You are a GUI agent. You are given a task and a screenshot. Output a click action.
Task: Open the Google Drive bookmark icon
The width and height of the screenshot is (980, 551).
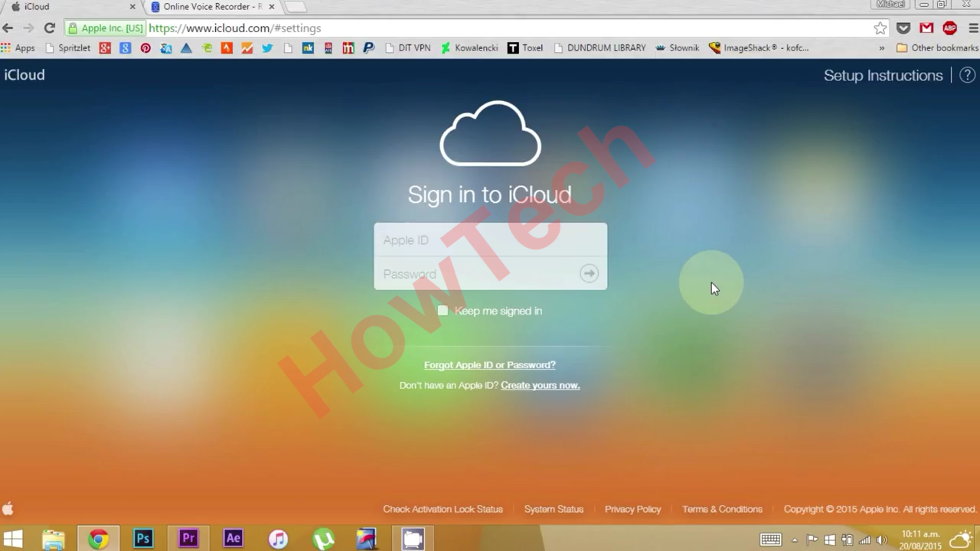tap(186, 47)
